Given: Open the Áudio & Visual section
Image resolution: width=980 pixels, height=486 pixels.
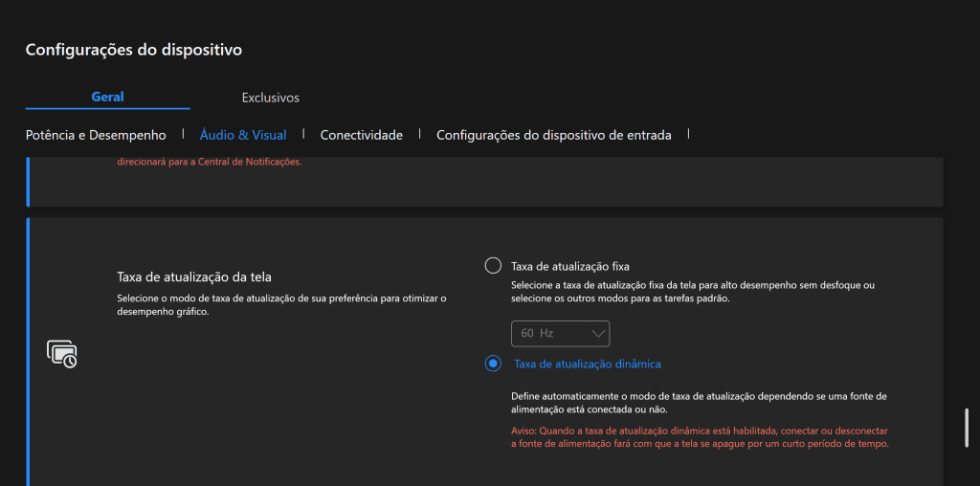Looking at the screenshot, I should tap(243, 135).
